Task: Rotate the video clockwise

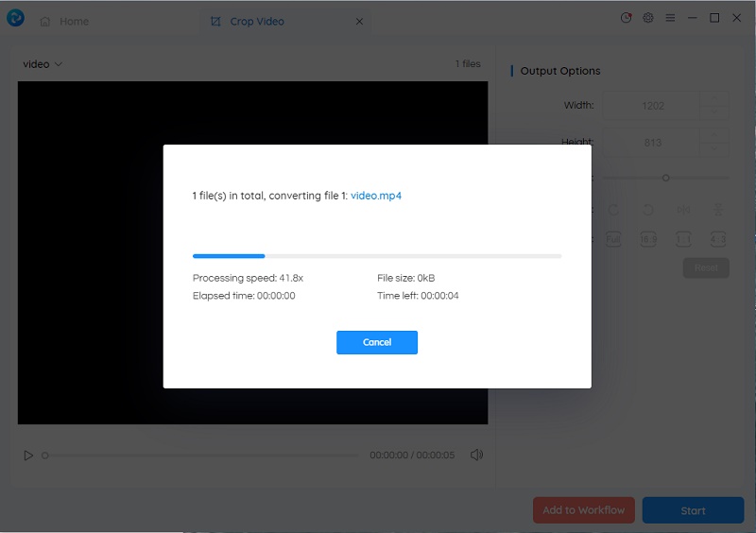Action: coord(613,210)
